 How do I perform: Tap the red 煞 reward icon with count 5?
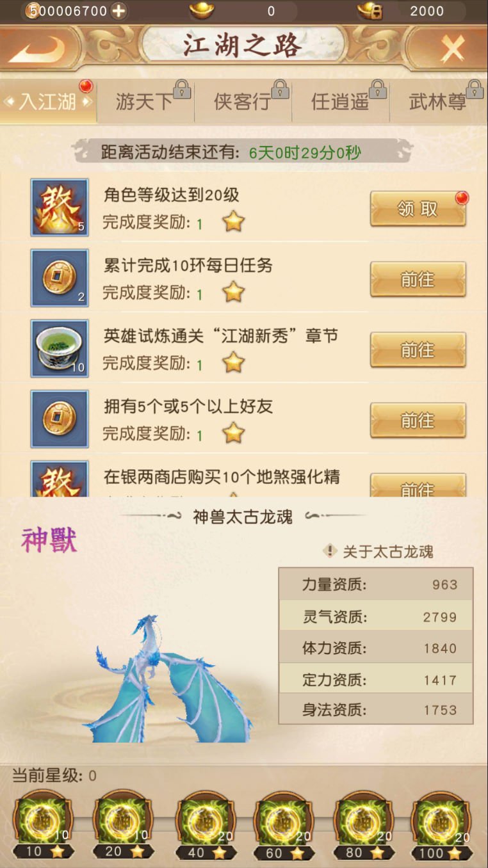click(60, 207)
